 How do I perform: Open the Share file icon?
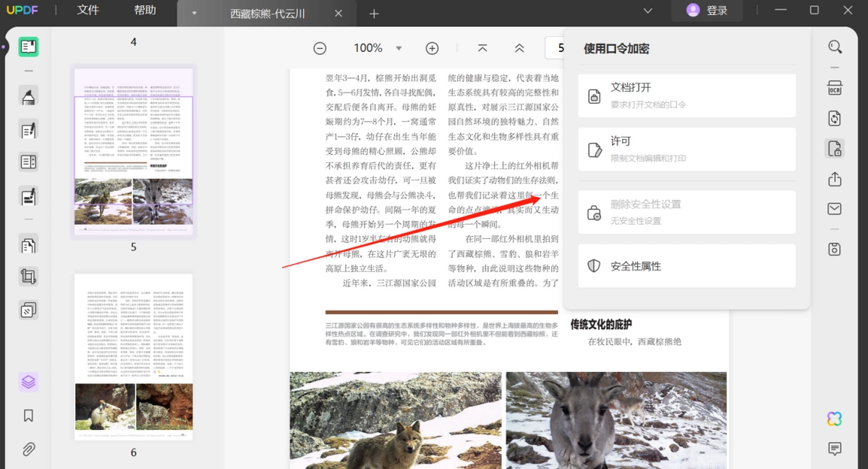coord(835,179)
